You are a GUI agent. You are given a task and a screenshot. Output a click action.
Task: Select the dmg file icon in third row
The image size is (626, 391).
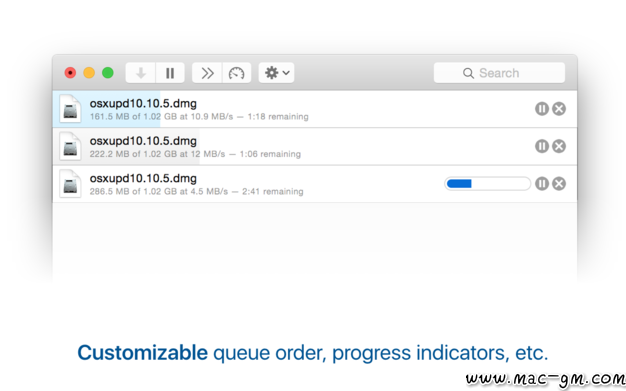tap(70, 184)
